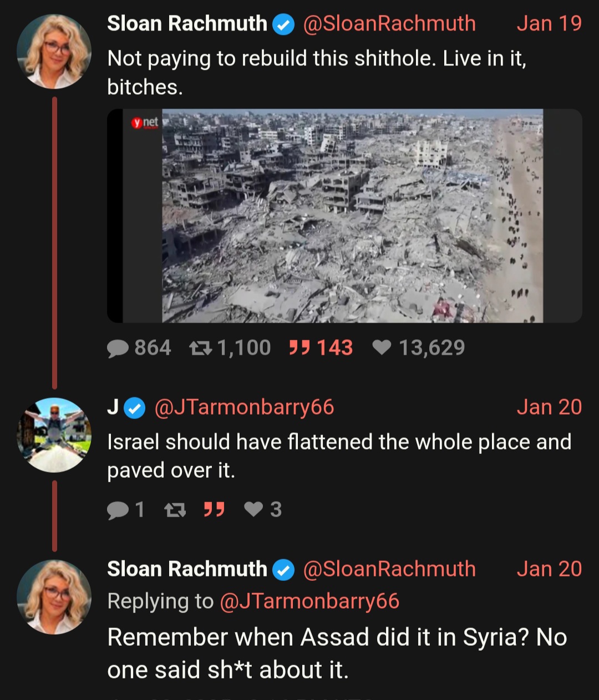Open J's profile picture
Viewport: 599px width, 700px height.
(x=54, y=435)
